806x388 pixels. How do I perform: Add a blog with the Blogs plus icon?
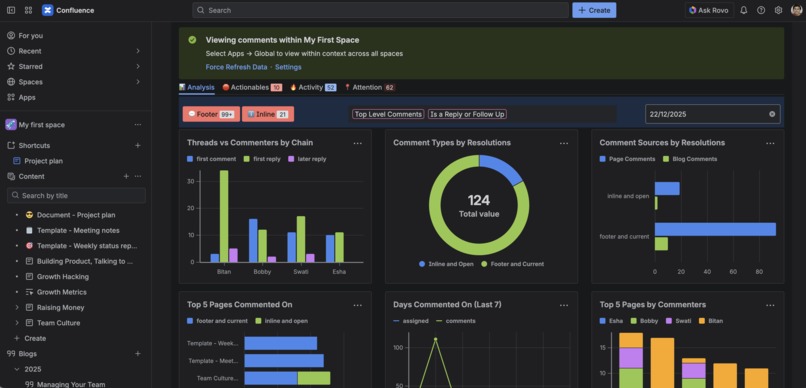click(138, 354)
